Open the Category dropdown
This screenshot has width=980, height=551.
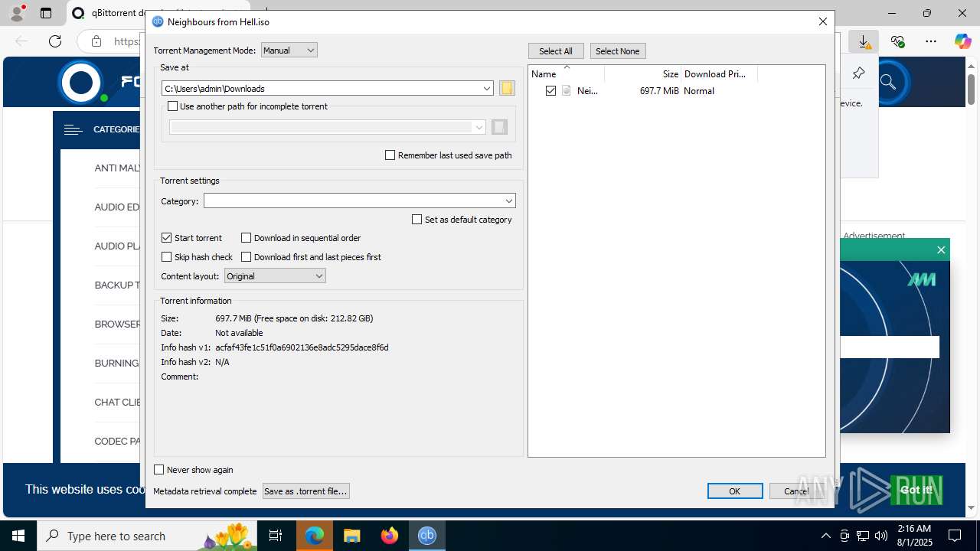359,201
